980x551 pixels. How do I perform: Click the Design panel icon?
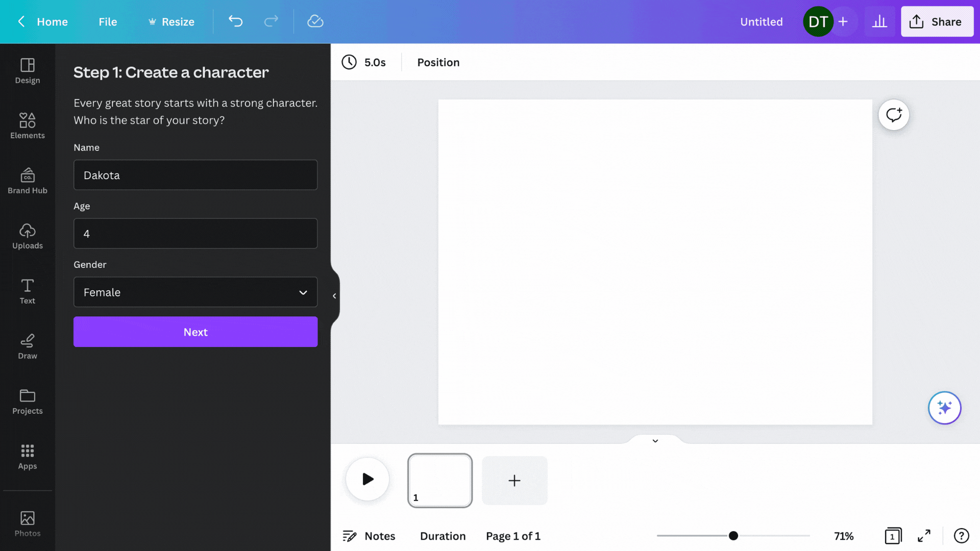tap(28, 70)
